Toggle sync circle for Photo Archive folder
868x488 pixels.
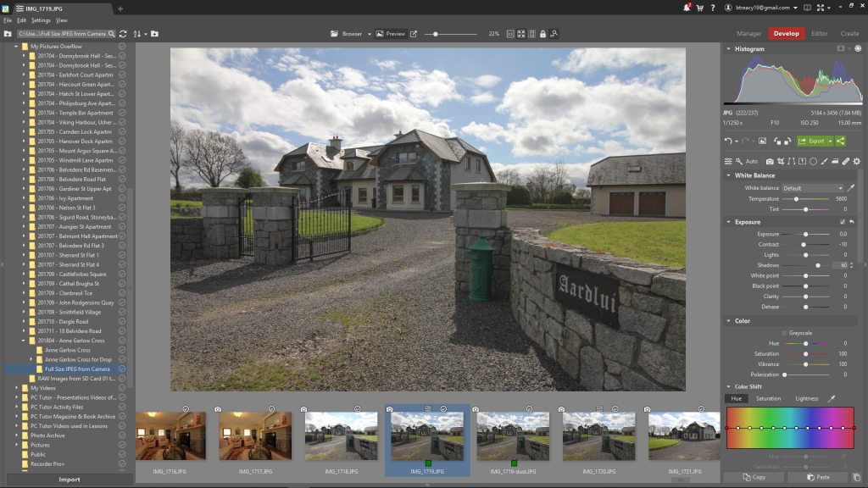(x=122, y=435)
